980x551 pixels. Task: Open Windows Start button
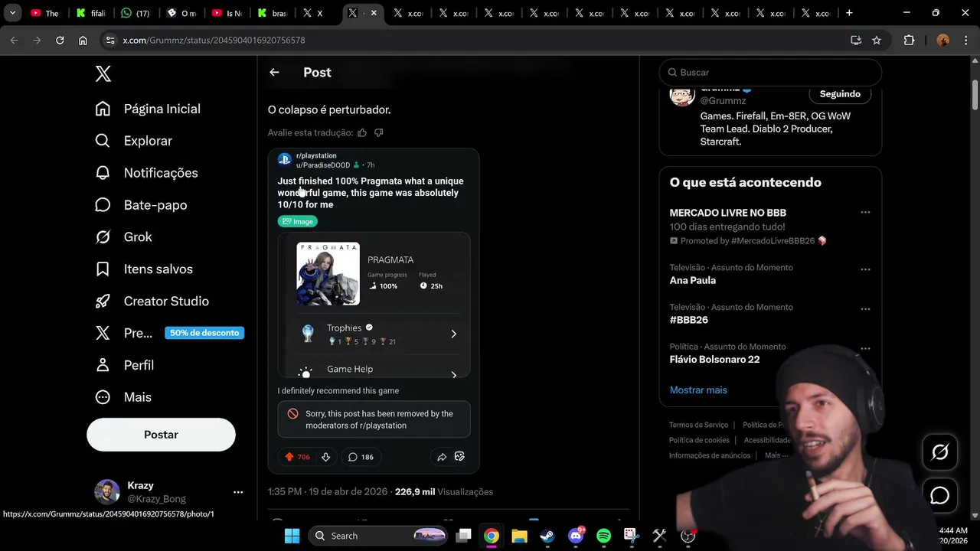[x=292, y=536]
